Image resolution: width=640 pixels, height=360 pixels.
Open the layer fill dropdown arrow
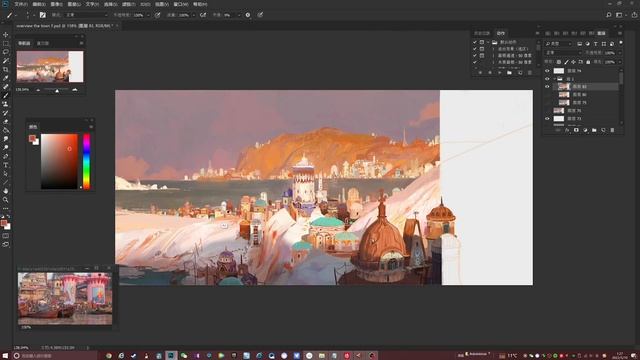[x=620, y=62]
